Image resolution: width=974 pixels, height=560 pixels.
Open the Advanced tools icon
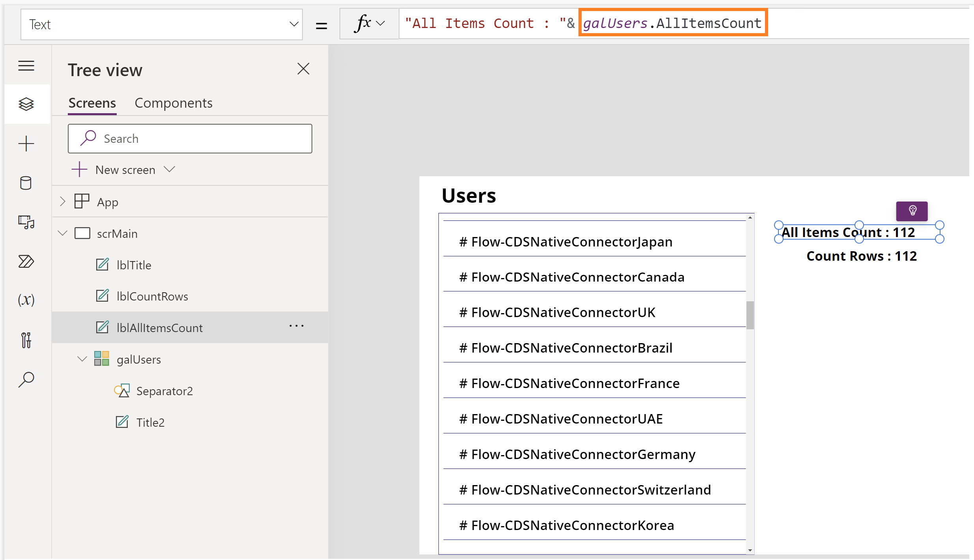[26, 340]
